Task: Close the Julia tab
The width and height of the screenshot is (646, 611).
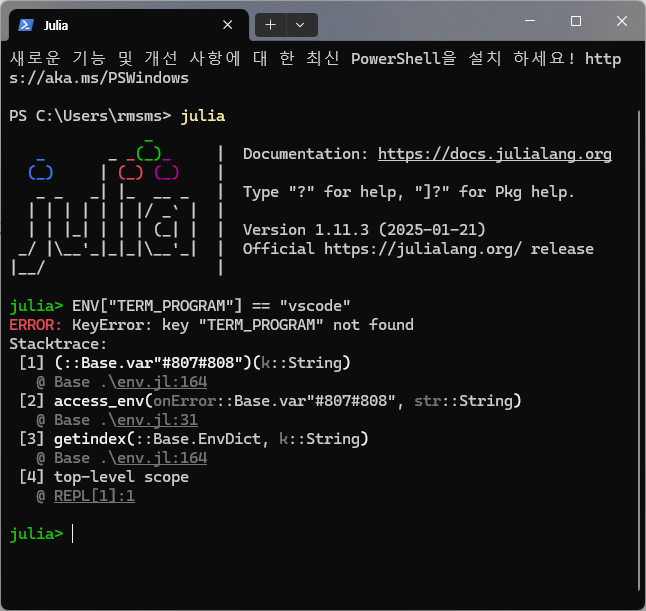Action: click(227, 25)
